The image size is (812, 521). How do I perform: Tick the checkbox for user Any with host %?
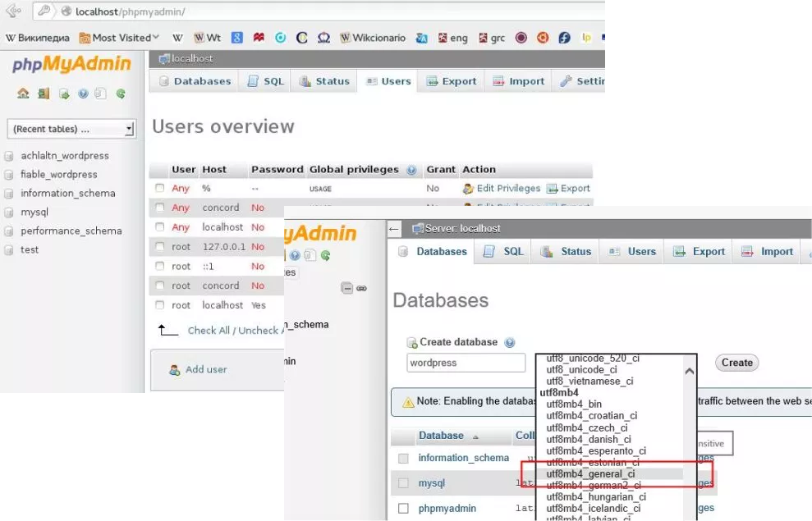[x=160, y=189]
